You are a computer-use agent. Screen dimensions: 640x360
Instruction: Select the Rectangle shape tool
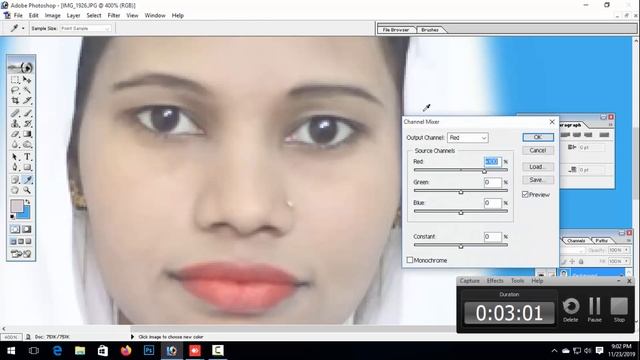click(x=27, y=167)
